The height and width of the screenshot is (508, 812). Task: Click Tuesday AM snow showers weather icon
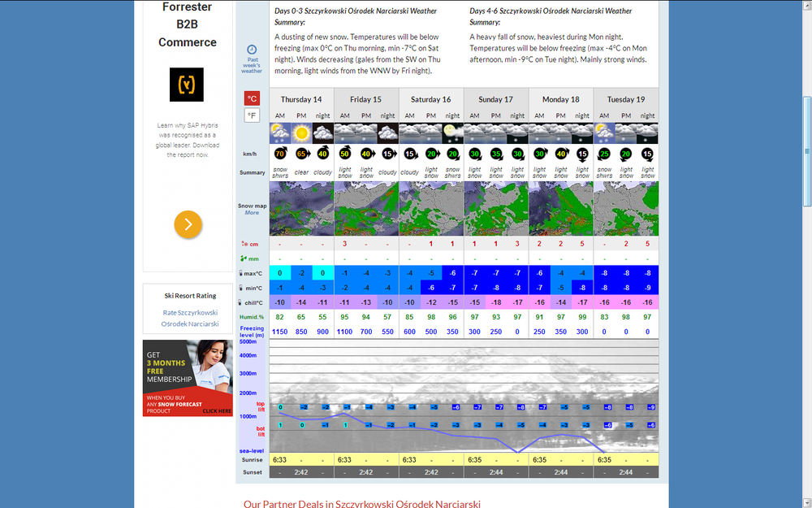(604, 133)
